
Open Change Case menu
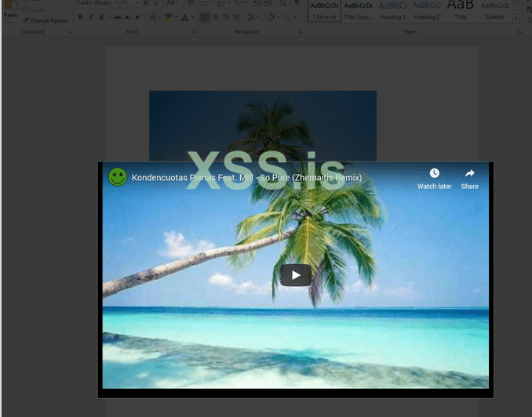point(172,3)
